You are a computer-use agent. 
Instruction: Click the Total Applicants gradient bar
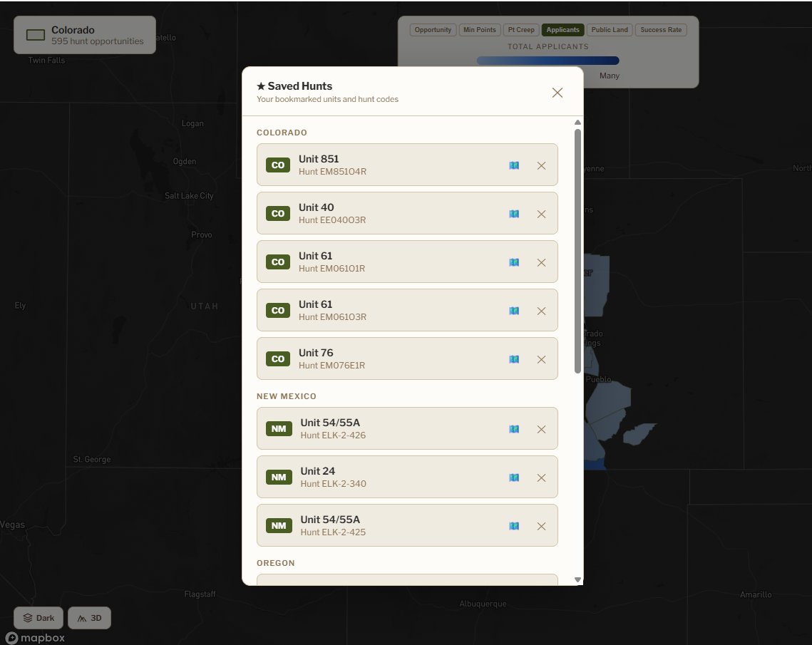(548, 61)
